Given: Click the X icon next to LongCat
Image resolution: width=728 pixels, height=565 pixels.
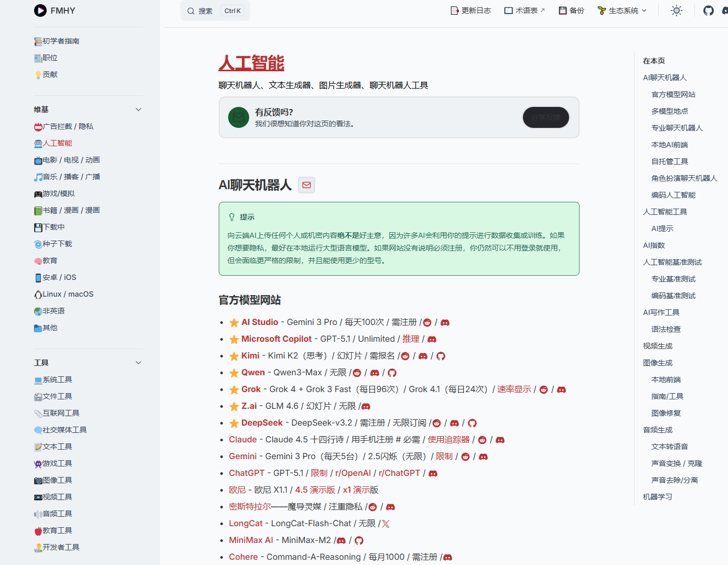Looking at the screenshot, I should click(386, 524).
